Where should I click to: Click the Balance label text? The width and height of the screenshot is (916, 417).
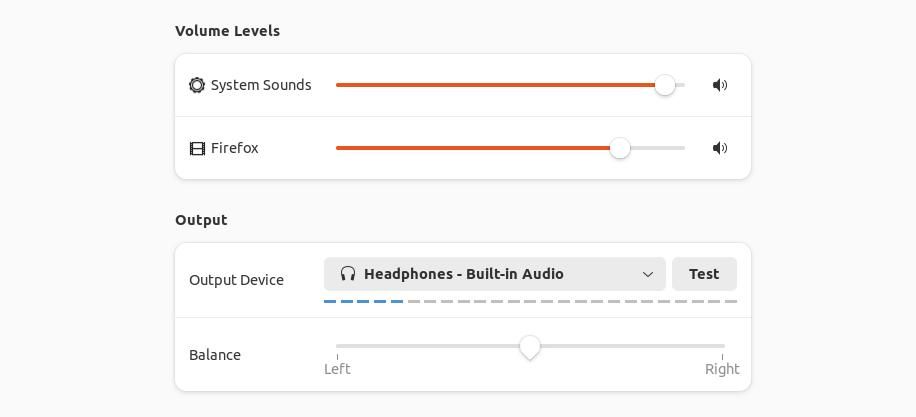(215, 355)
